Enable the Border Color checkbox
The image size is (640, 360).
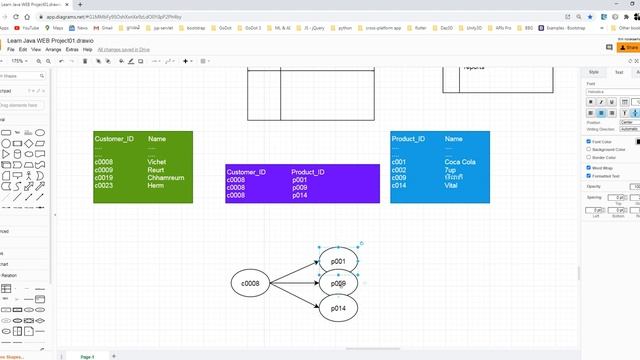pyautogui.click(x=589, y=157)
